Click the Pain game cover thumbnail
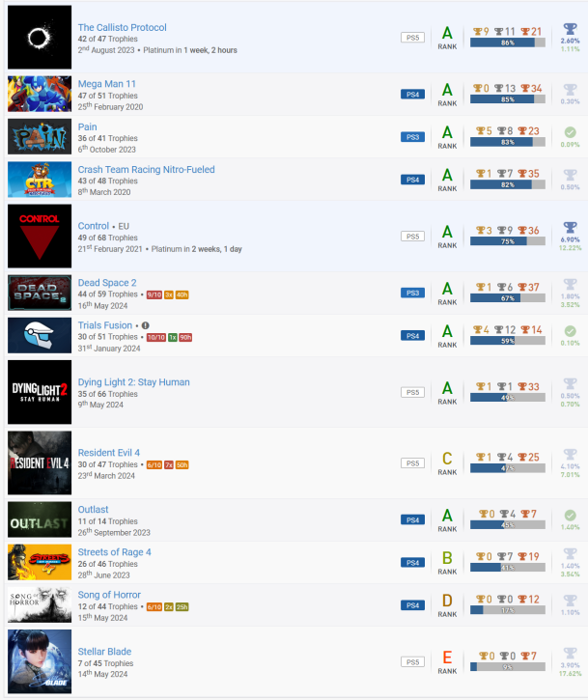The height and width of the screenshot is (700, 588). pos(40,136)
